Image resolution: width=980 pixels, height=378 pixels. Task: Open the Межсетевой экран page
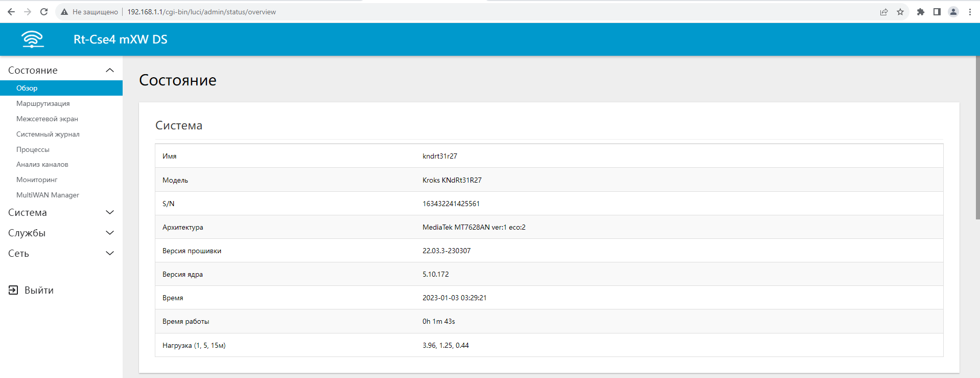(x=47, y=119)
